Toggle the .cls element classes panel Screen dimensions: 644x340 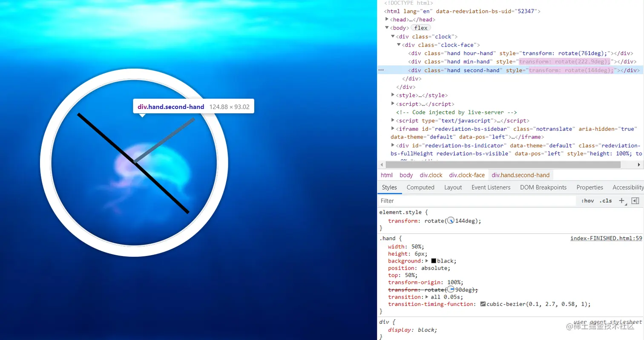pyautogui.click(x=605, y=201)
